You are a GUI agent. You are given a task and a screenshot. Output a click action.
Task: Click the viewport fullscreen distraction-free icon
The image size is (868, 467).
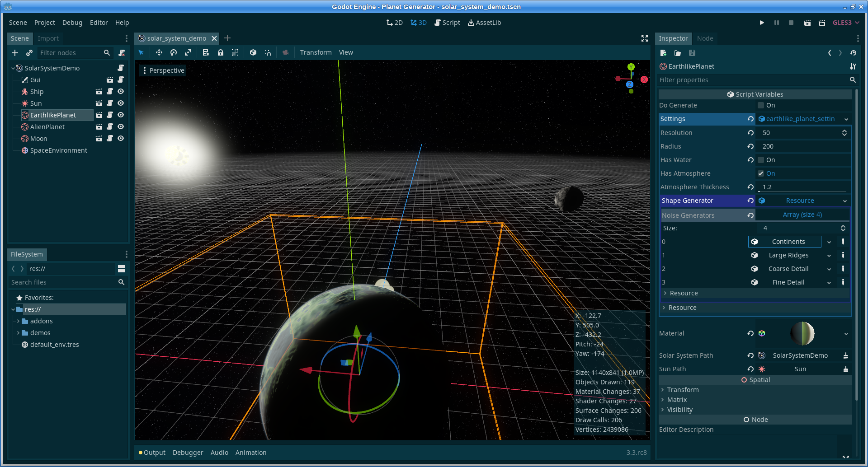[x=645, y=38]
